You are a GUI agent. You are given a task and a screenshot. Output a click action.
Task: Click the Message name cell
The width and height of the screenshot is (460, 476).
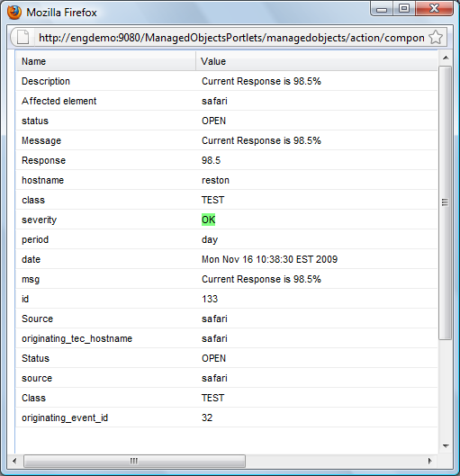pos(41,140)
